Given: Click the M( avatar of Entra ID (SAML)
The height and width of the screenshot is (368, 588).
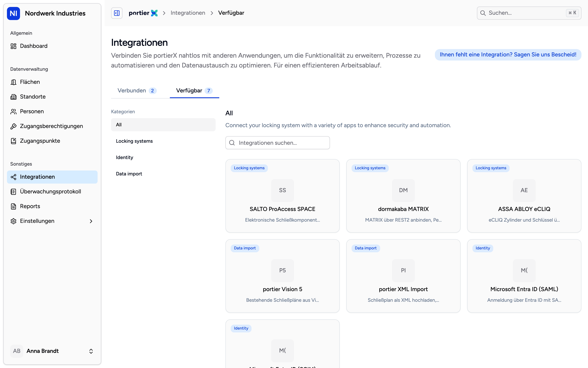Looking at the screenshot, I should [524, 270].
